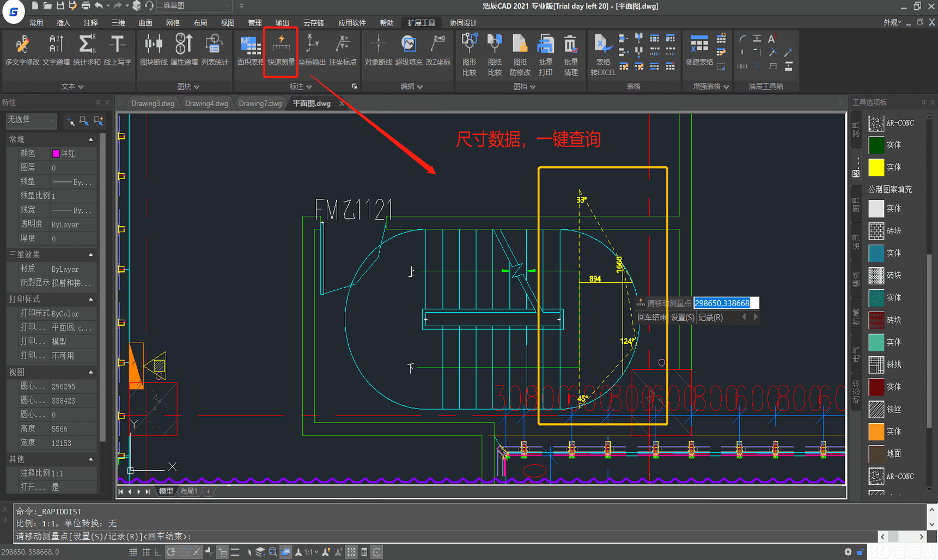Open the 面积表格 area table tool

pyautogui.click(x=250, y=50)
